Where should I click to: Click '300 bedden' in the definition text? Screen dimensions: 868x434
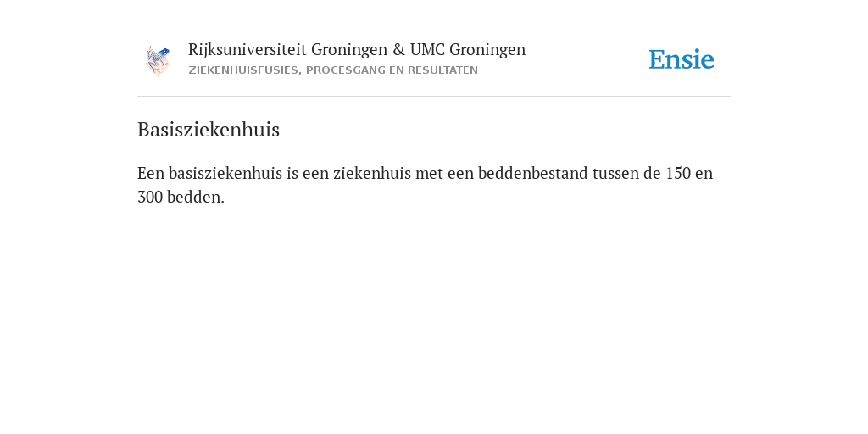[x=180, y=197]
